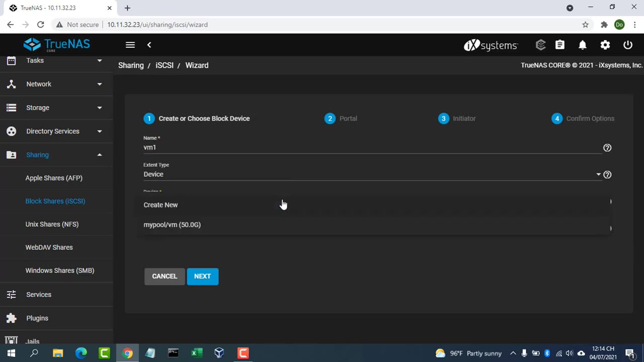The height and width of the screenshot is (362, 644).
Task: Open WebDAV Shares
Action: 49,247
